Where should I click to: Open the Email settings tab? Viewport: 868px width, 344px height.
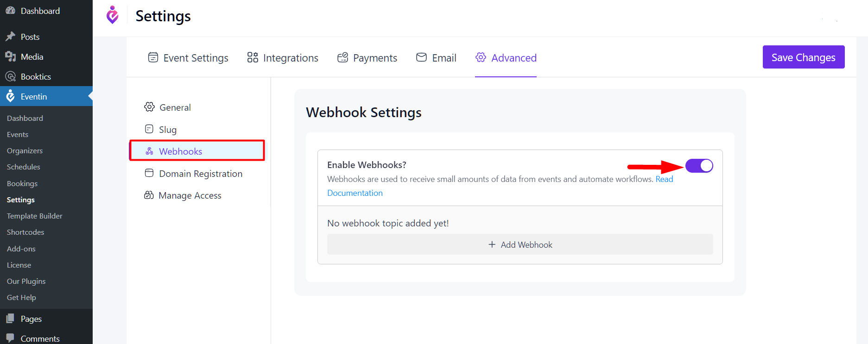point(436,57)
